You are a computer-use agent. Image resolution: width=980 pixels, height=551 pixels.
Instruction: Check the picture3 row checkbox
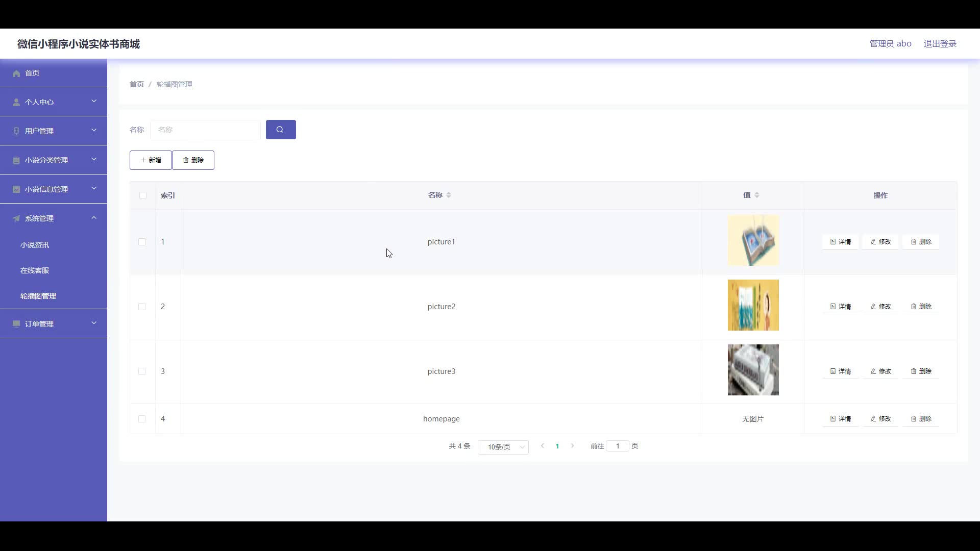pos(142,371)
